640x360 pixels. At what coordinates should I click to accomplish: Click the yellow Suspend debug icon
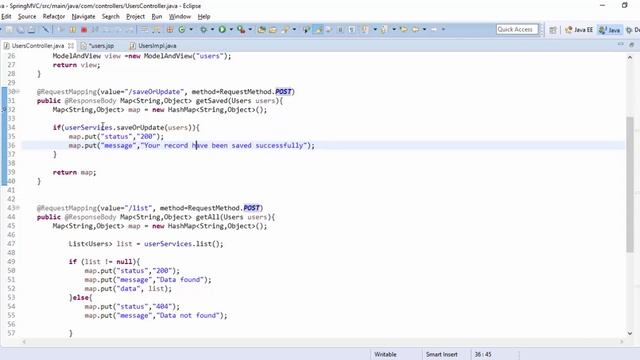[73, 29]
